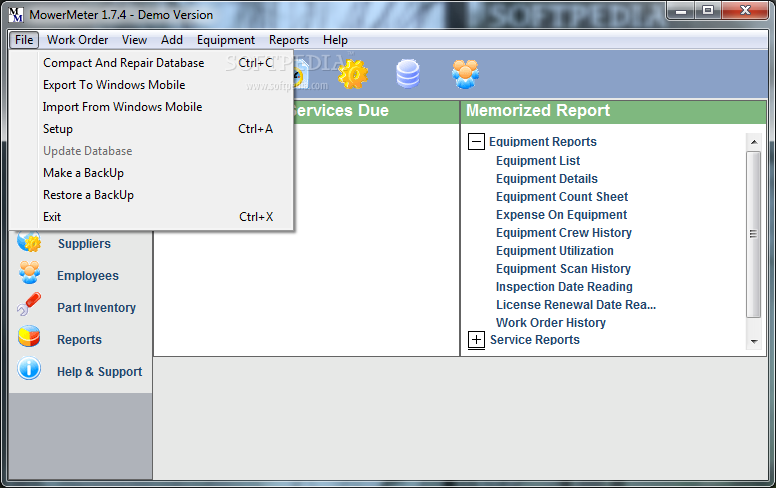776x488 pixels.
Task: Open the View menu
Action: (134, 40)
